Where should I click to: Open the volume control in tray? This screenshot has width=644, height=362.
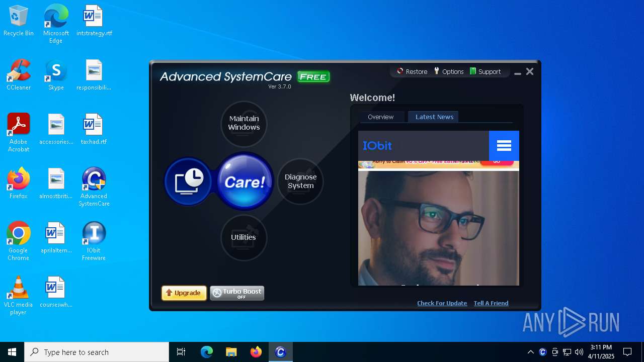click(x=579, y=352)
